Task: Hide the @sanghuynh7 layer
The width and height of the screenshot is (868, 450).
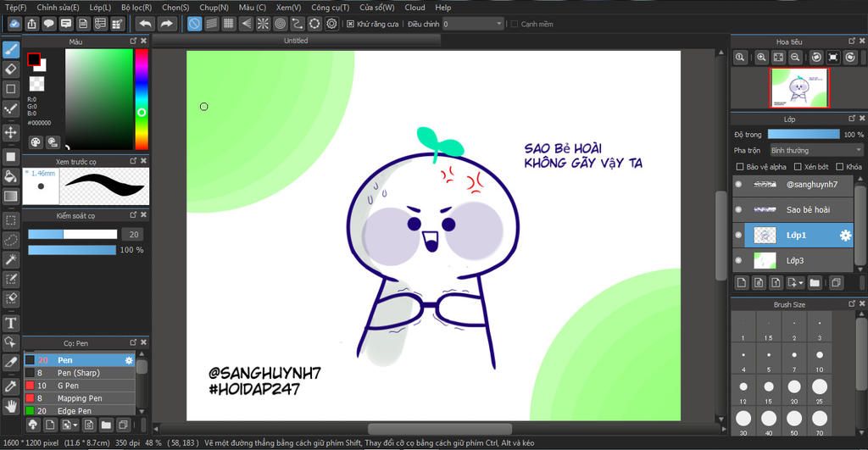Action: click(738, 184)
